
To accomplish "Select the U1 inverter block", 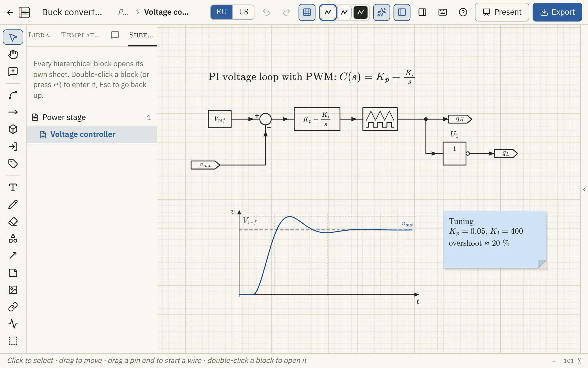I will [x=455, y=154].
